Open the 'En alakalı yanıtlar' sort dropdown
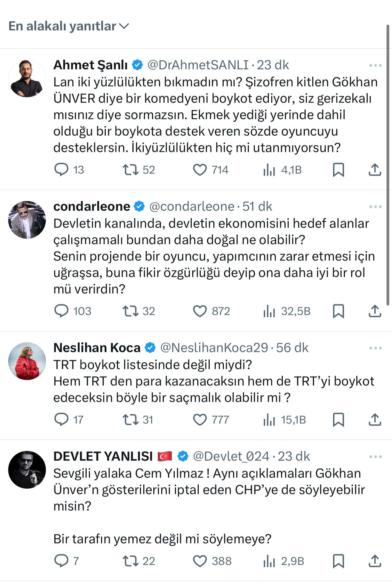Image resolution: width=392 pixels, height=584 pixels. tap(69, 26)
